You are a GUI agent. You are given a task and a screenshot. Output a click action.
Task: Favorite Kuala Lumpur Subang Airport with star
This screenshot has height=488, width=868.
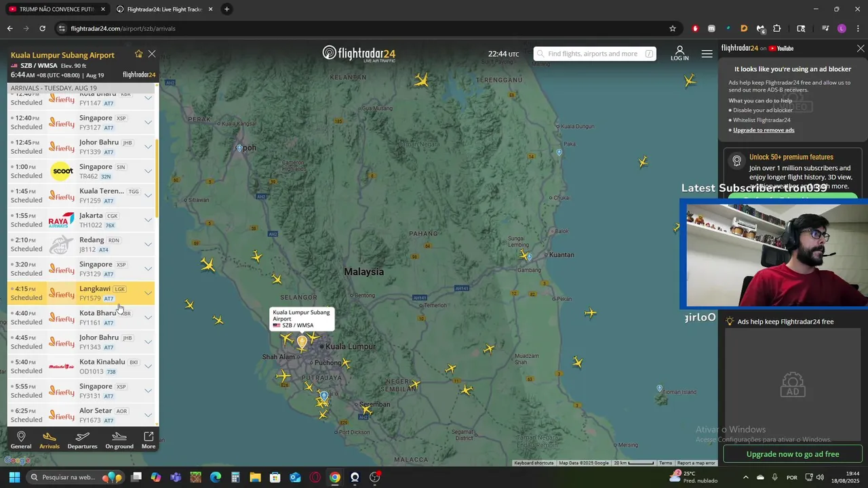tap(138, 54)
